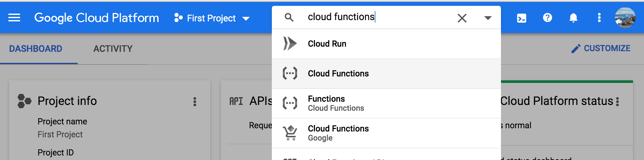Click the project hexagon icon beside First Project

click(178, 17)
